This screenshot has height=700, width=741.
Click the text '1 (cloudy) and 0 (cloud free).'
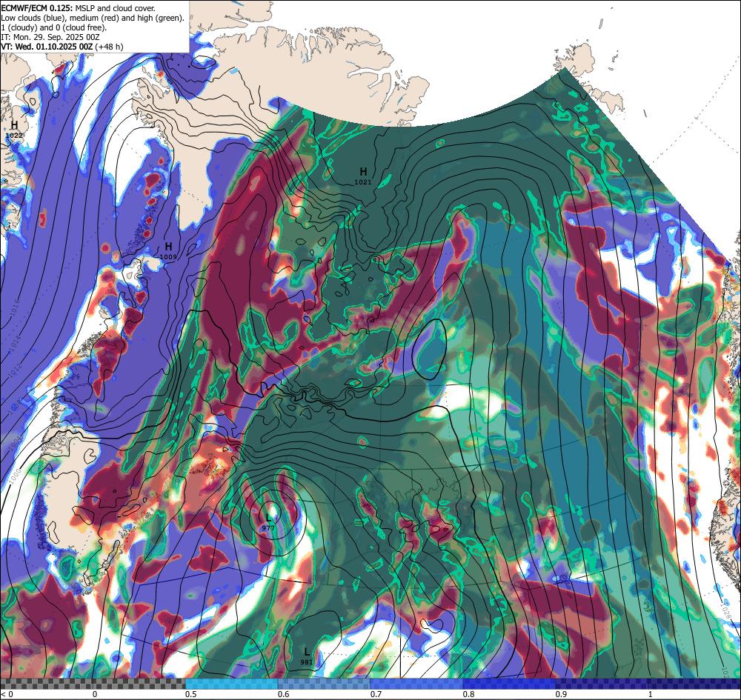[x=54, y=27]
